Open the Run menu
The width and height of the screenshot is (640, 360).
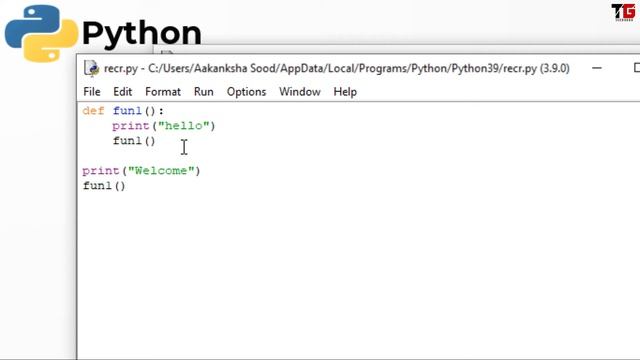tap(203, 92)
